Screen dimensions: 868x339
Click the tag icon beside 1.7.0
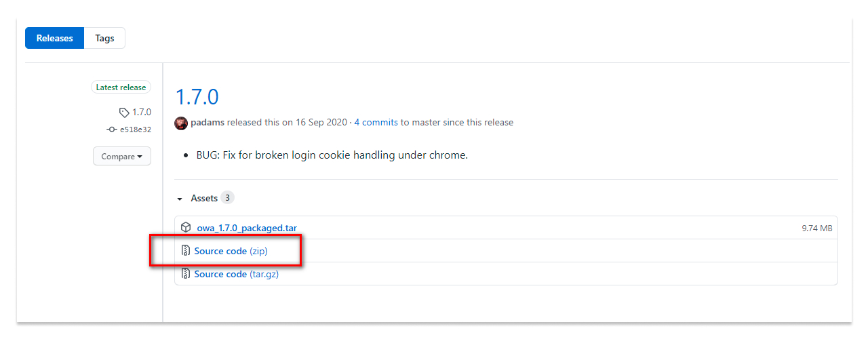(123, 113)
